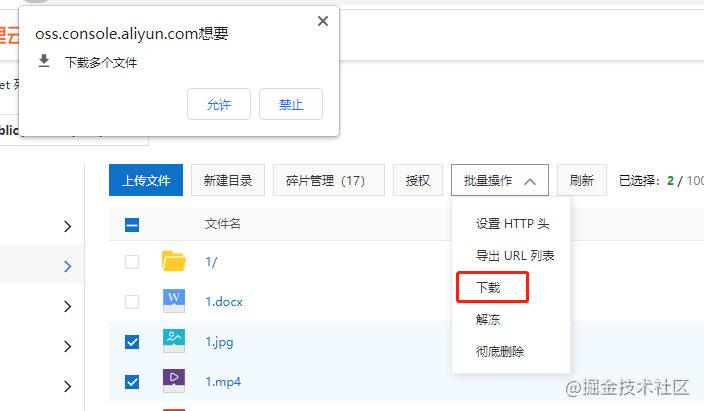This screenshot has width=704, height=411.
Task: Choose 设置 HTTP 头 menu entry
Action: [512, 224]
